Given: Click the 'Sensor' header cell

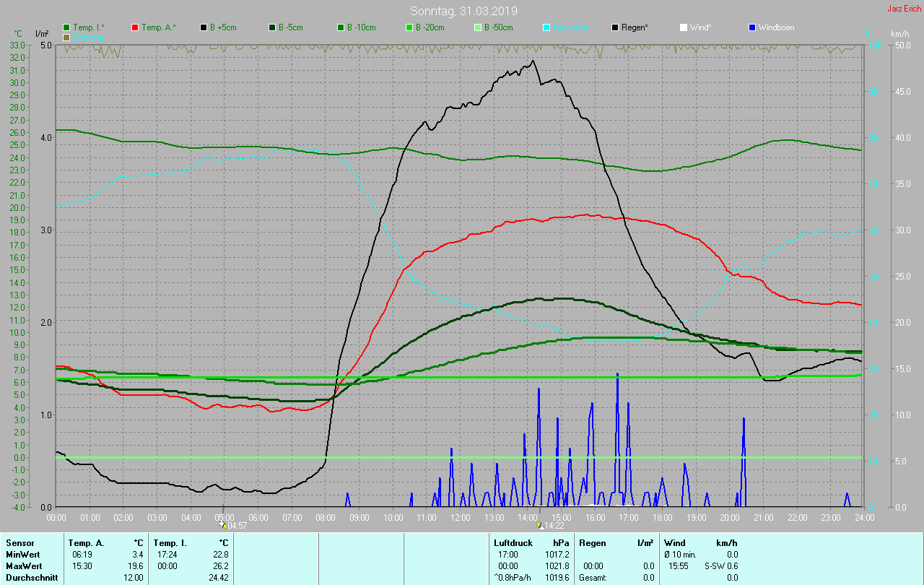Looking at the screenshot, I should pos(19,543).
